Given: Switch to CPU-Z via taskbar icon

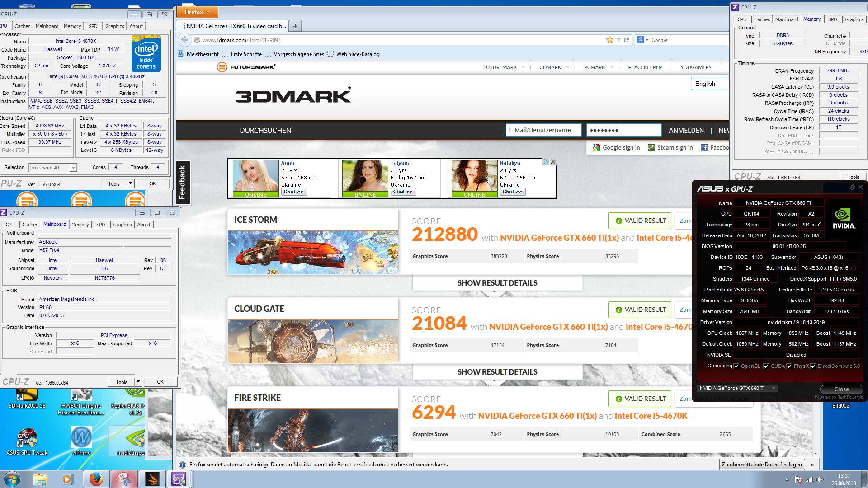Looking at the screenshot, I should pyautogui.click(x=179, y=479).
